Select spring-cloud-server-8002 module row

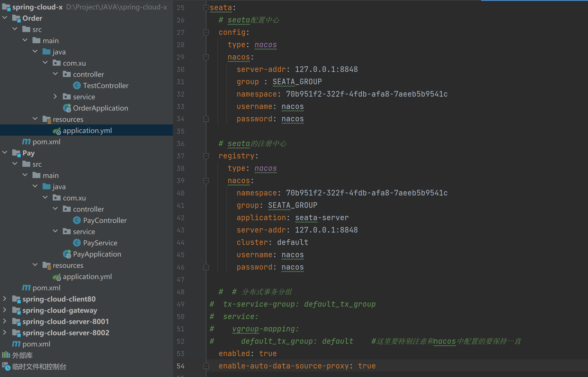pos(87,333)
